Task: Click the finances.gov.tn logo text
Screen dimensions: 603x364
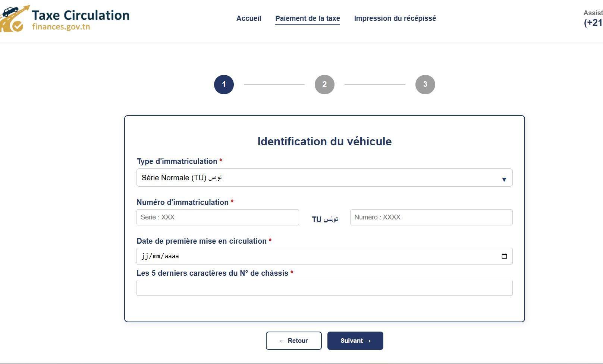Action: (61, 27)
